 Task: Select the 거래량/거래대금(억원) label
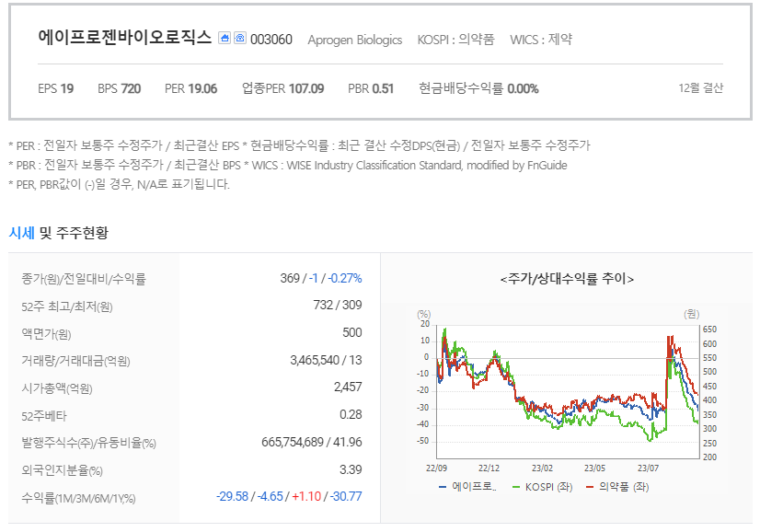tap(75, 362)
